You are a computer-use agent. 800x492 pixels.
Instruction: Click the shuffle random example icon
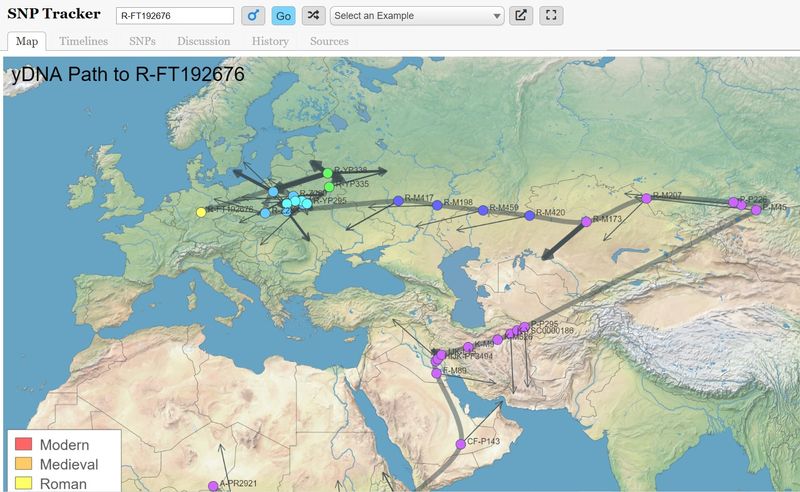click(x=313, y=16)
